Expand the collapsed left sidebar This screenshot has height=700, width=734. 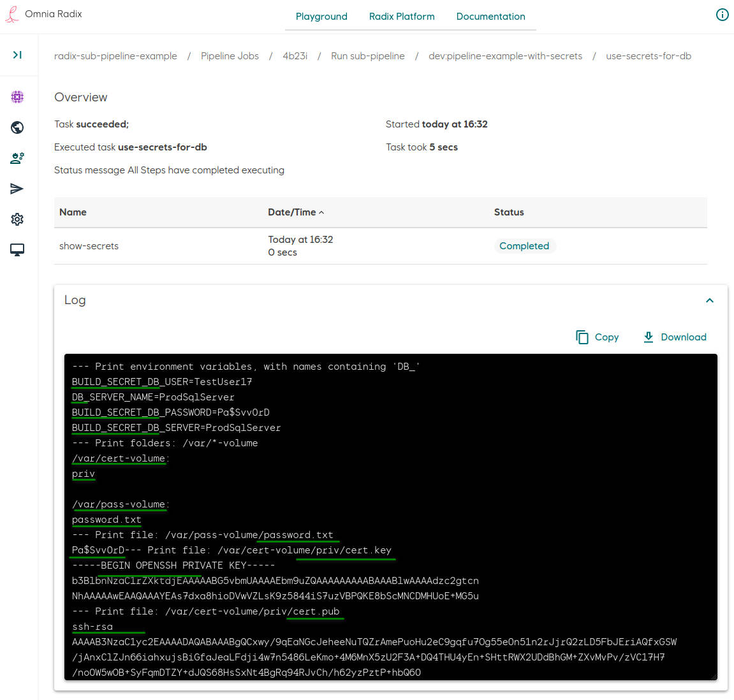point(17,55)
